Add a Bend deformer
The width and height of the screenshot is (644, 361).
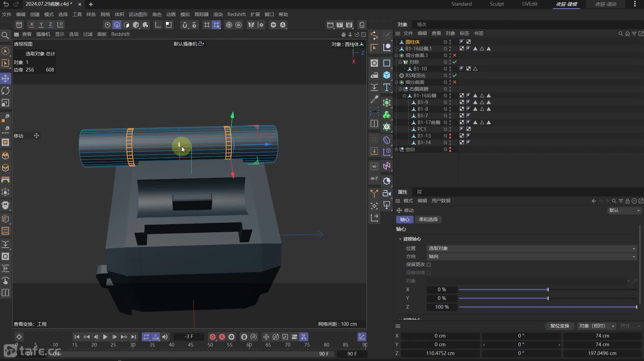[x=387, y=140]
